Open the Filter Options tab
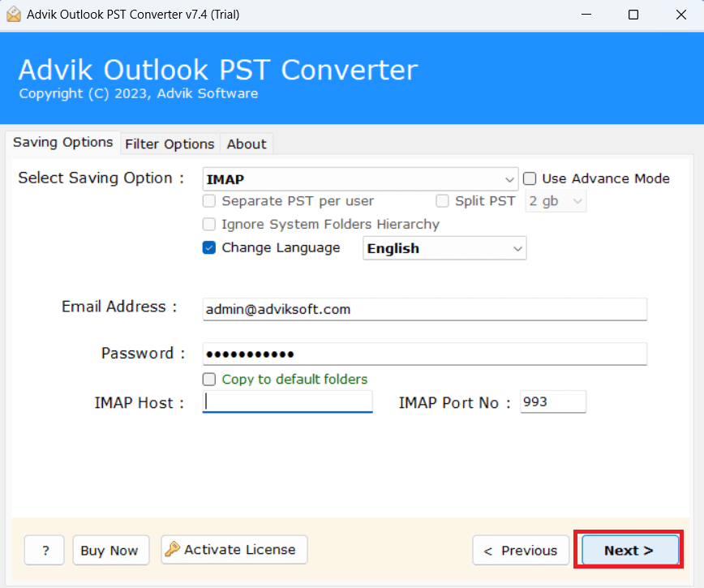The height and width of the screenshot is (588, 704). click(170, 144)
